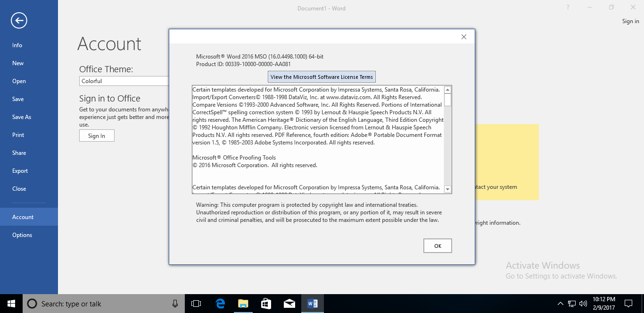644x313 pixels.
Task: Click the © 2016 Microsoft Corporation line
Action: (x=255, y=165)
